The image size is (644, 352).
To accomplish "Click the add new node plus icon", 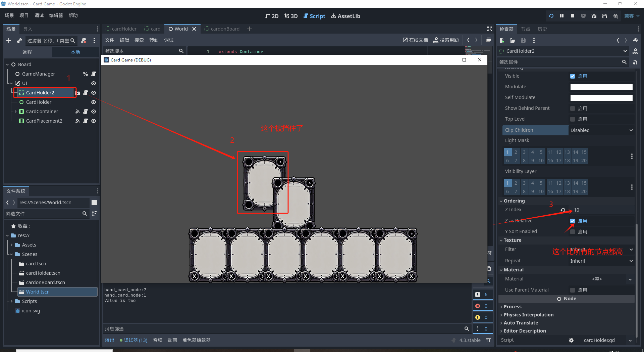I will [x=9, y=41].
